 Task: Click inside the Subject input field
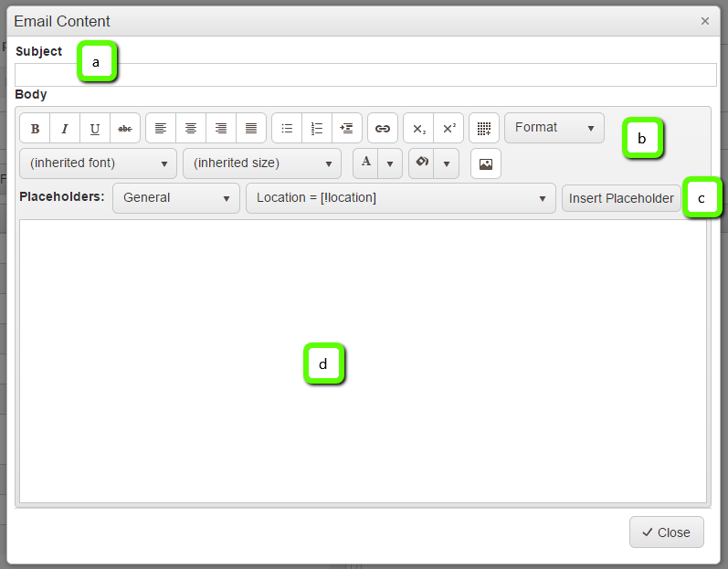click(365, 75)
